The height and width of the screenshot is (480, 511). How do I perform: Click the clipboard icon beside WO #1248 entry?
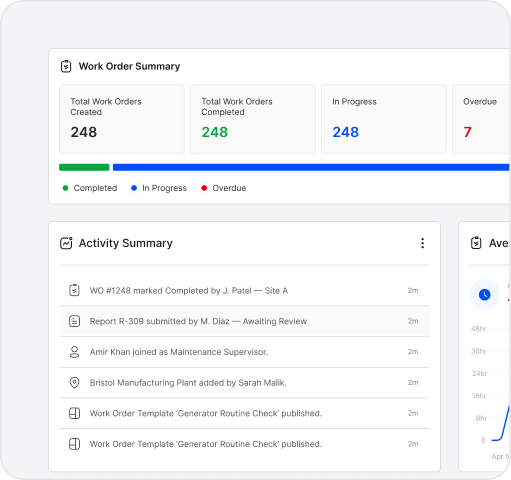(x=74, y=290)
